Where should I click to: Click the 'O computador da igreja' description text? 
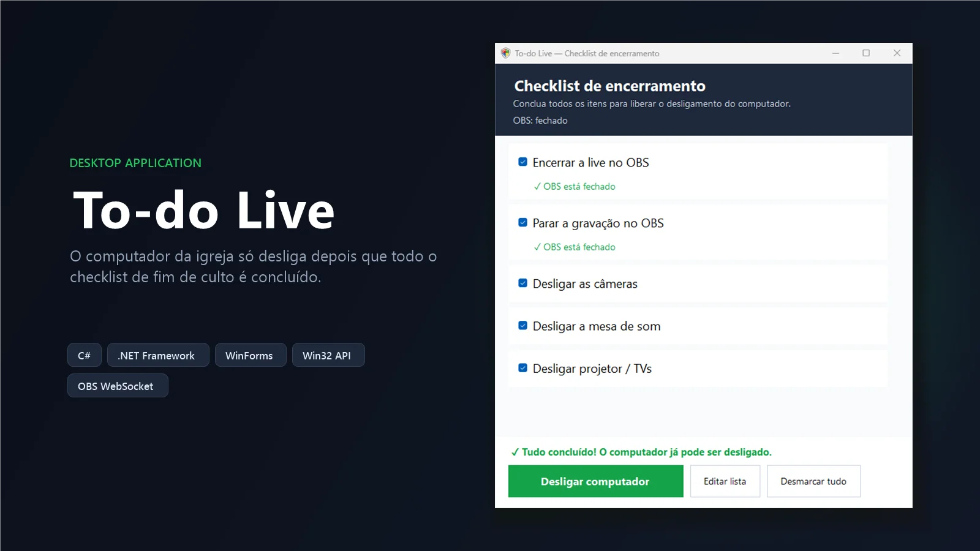253,266
